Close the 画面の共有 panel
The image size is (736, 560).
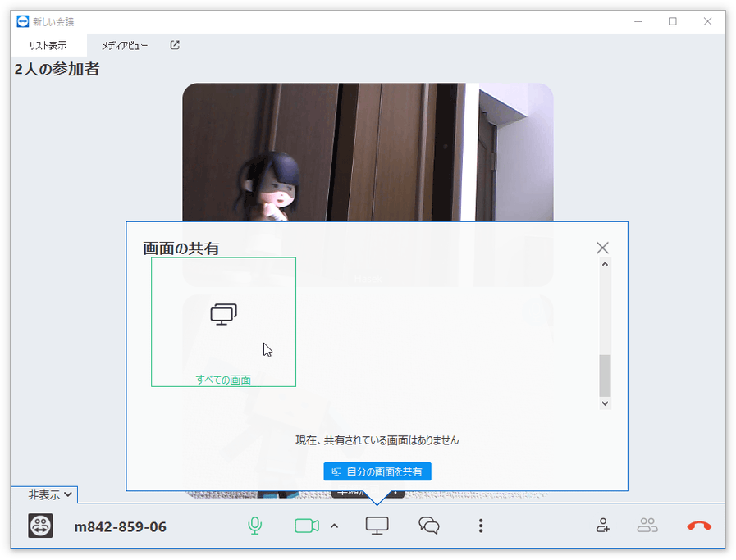[602, 248]
